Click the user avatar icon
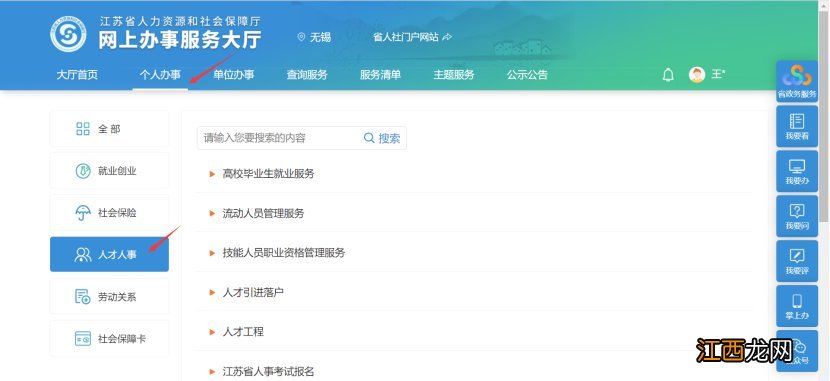Image resolution: width=830 pixels, height=381 pixels. pyautogui.click(x=697, y=75)
